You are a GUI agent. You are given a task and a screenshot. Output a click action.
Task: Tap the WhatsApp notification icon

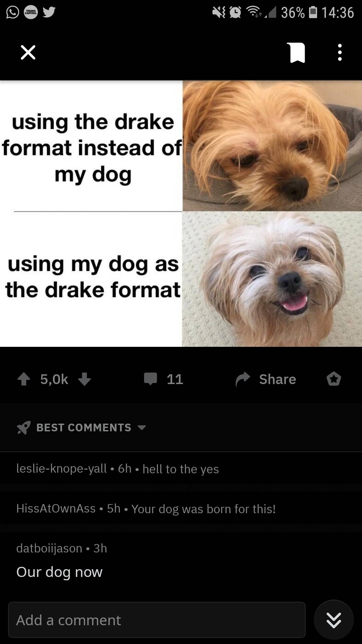click(13, 13)
